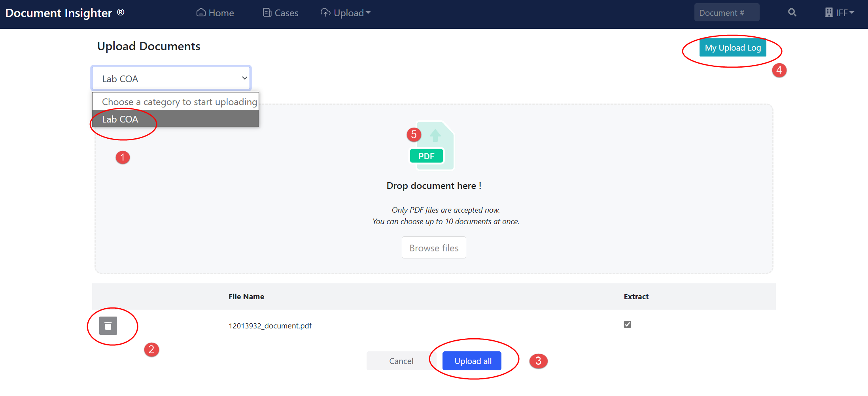Expand the IFF account dropdown arrow
This screenshot has height=396, width=868.
point(852,13)
